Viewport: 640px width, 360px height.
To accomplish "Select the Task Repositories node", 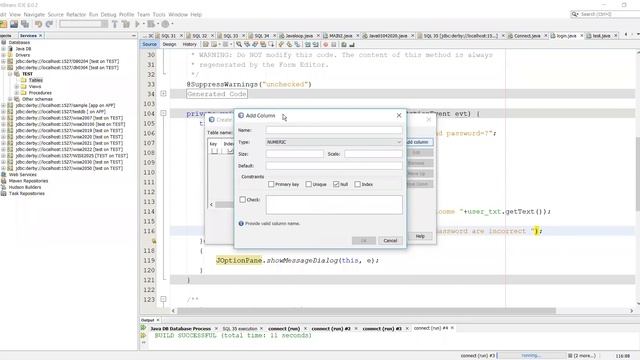I will 27,193.
